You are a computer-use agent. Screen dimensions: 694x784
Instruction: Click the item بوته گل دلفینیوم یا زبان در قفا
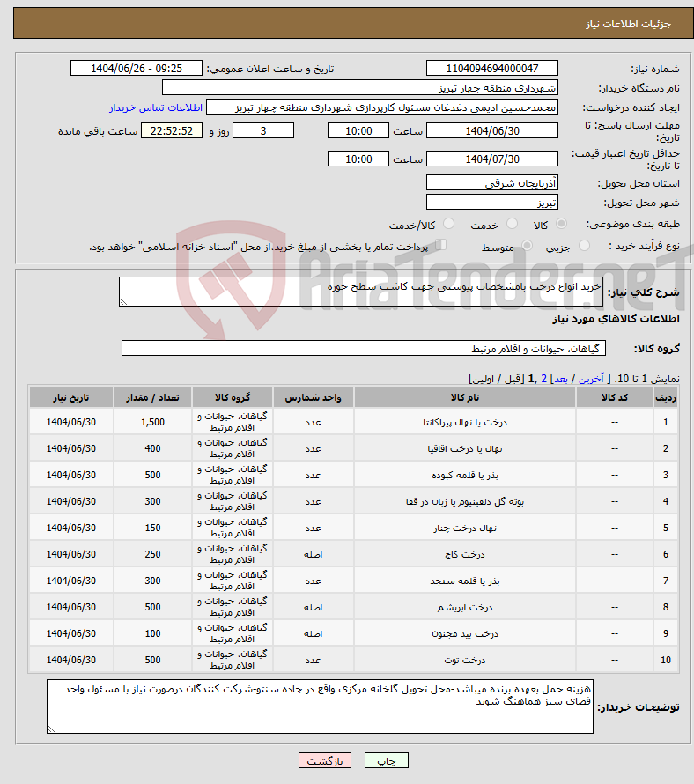click(x=465, y=501)
